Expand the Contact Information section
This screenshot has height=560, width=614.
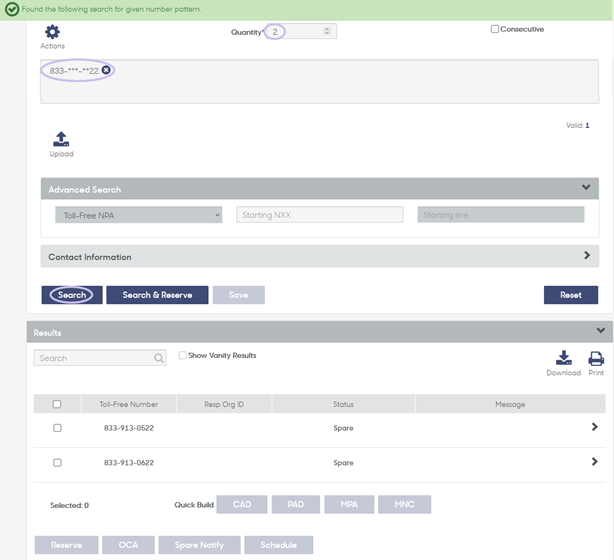(587, 255)
